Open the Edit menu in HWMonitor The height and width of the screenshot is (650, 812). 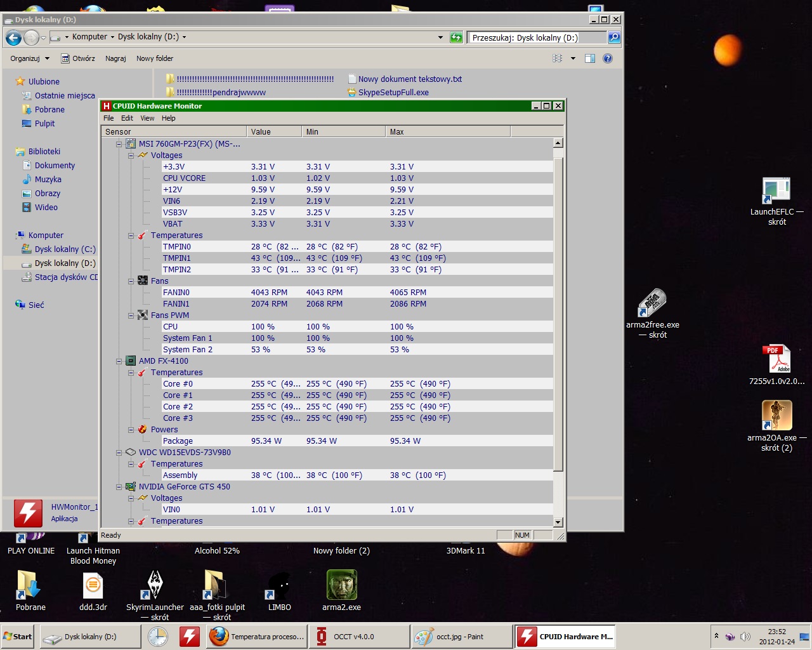coord(127,118)
